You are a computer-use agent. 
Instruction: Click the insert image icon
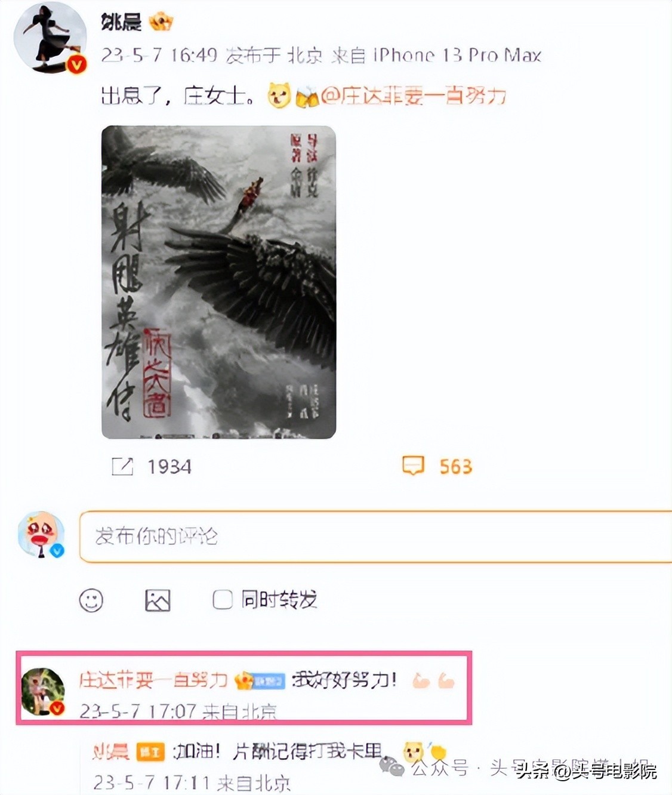coord(158,600)
